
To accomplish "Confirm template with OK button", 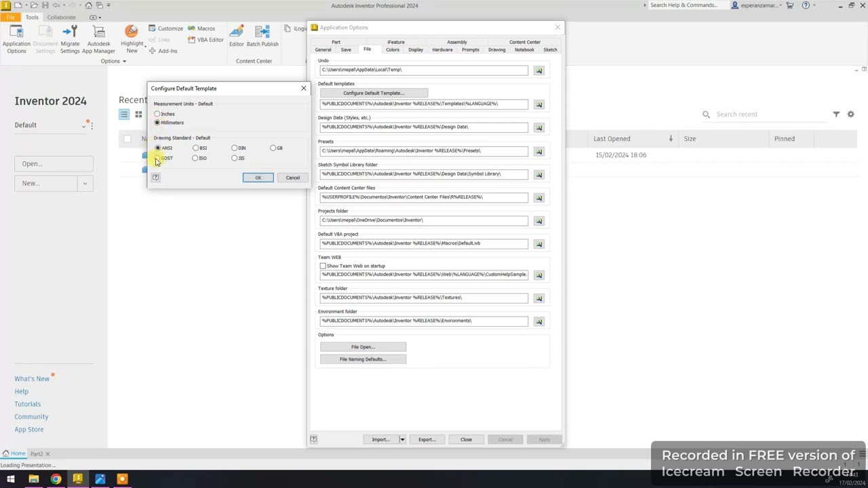I will [258, 178].
